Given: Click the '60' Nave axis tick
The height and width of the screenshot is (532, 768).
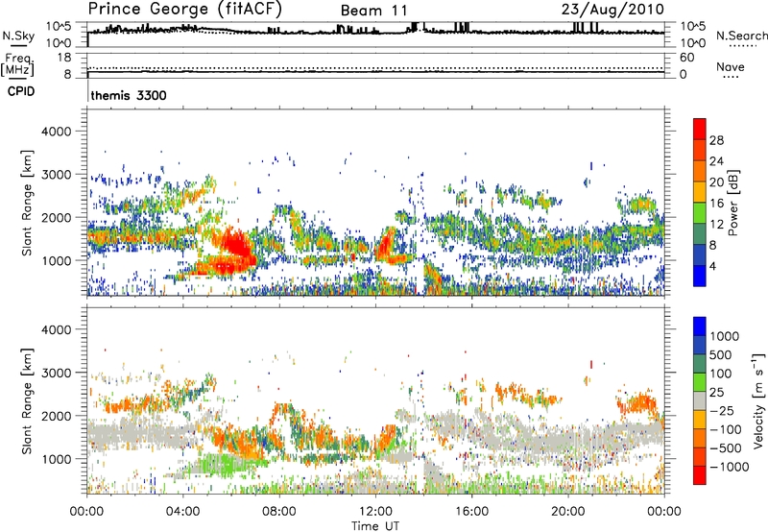Looking at the screenshot, I should coord(687,58).
